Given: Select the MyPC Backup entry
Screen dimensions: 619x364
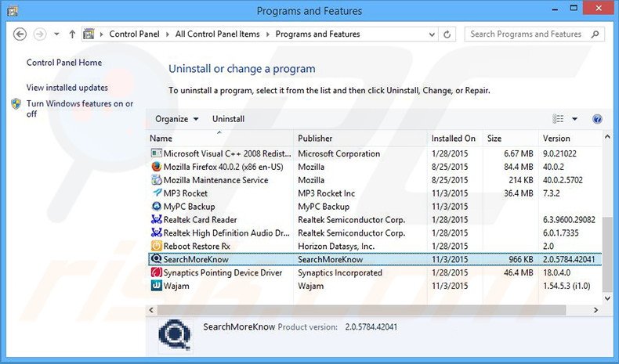Looking at the screenshot, I should pyautogui.click(x=189, y=206).
